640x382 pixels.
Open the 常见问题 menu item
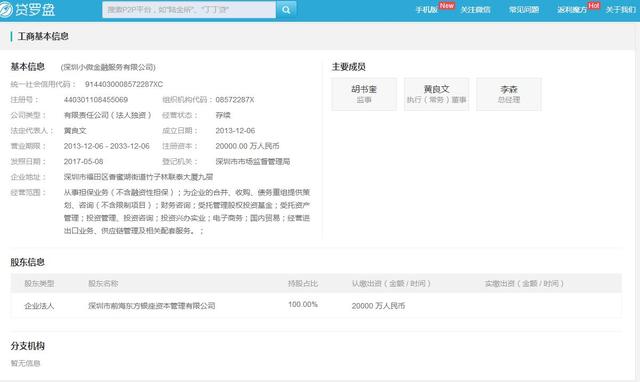click(524, 10)
